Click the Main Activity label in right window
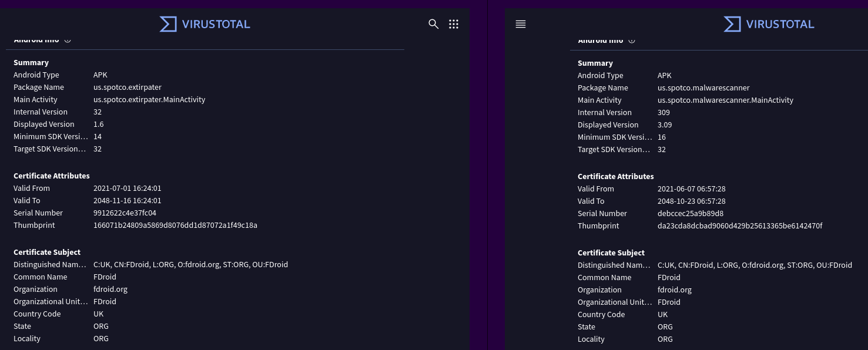The width and height of the screenshot is (868, 350). (x=599, y=100)
